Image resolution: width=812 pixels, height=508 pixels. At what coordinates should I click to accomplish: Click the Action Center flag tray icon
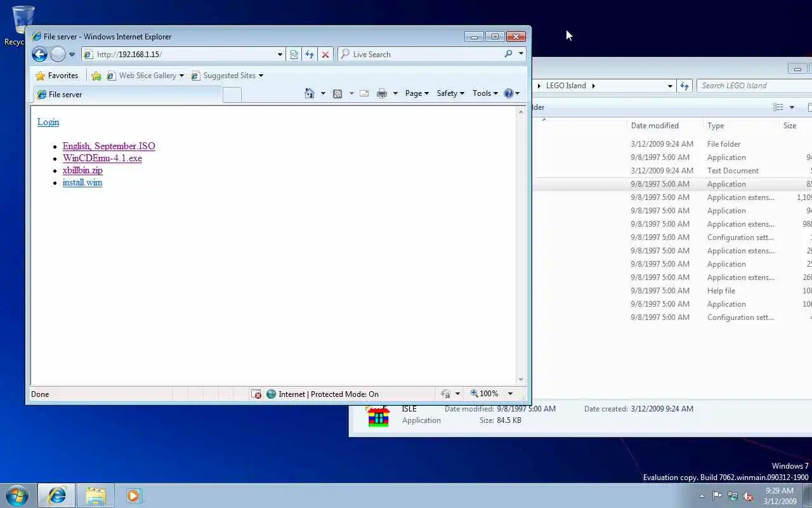[x=717, y=496]
